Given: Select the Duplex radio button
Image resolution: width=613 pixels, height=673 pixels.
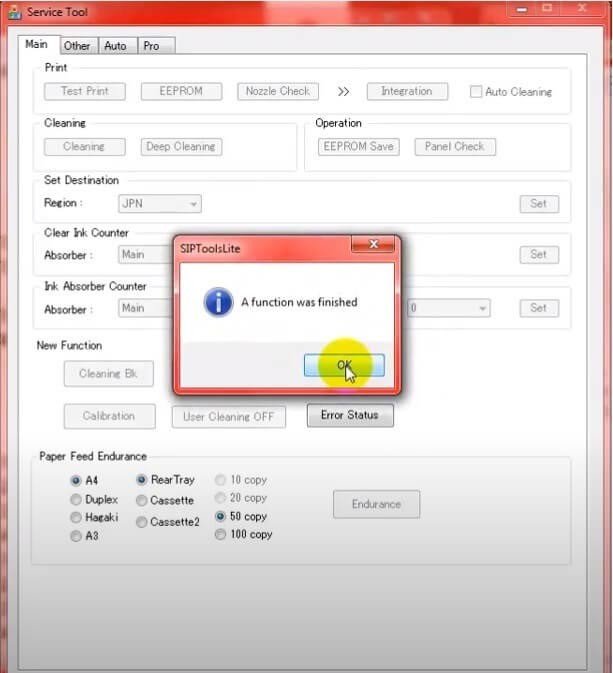Looking at the screenshot, I should pos(76,500).
